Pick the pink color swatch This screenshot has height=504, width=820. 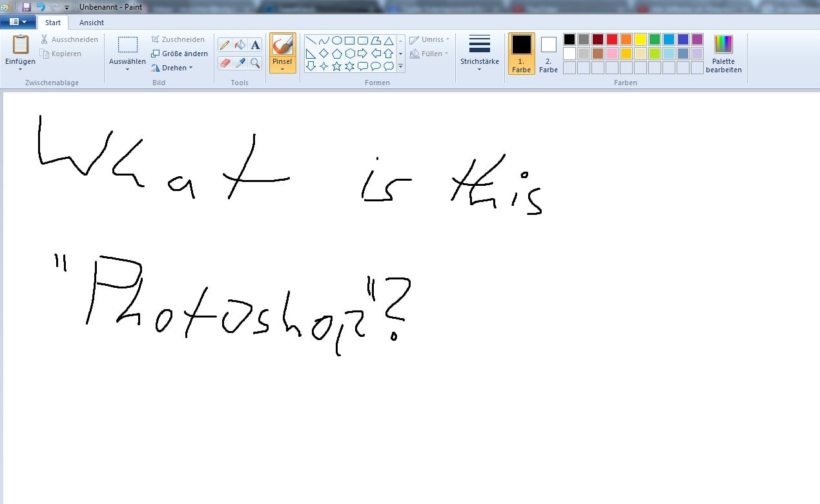[x=612, y=54]
